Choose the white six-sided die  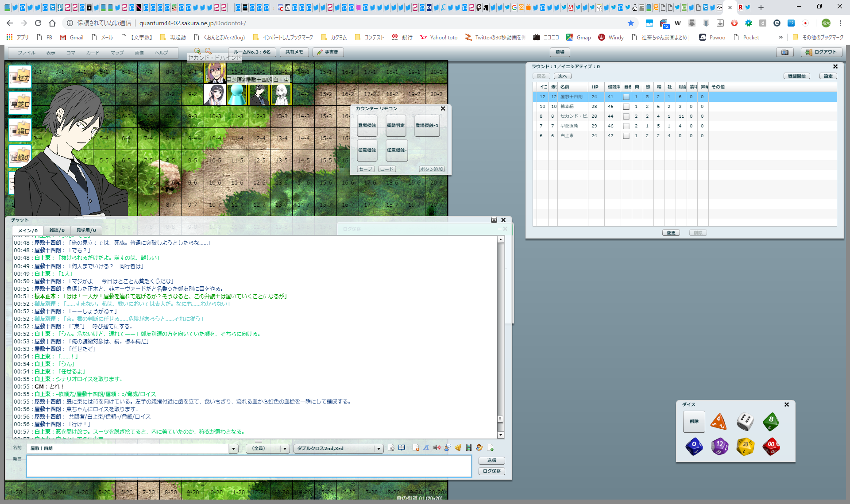click(x=745, y=422)
